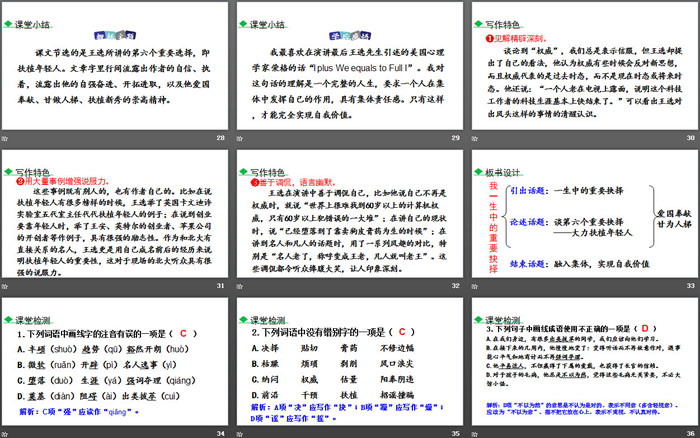Click slide number label 35
Viewport: 700px width, 438px height.
click(455, 434)
